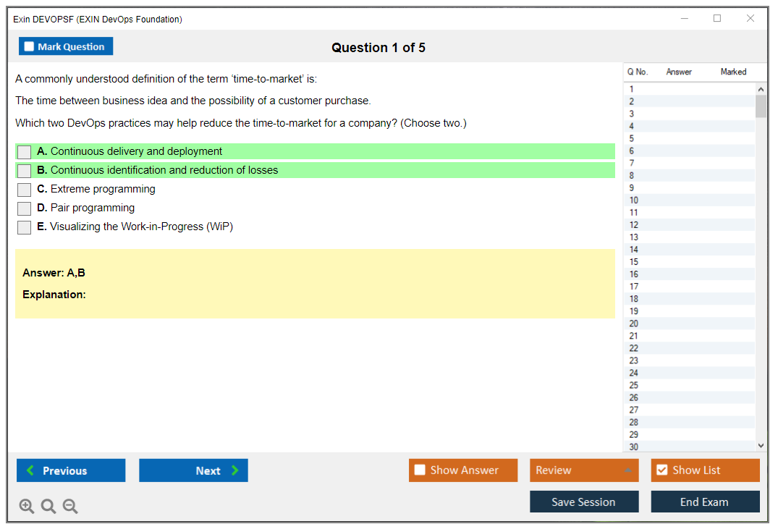This screenshot has width=778, height=532.
Task: Check option E Visualizing the Work-in-Progress
Action: [x=25, y=227]
